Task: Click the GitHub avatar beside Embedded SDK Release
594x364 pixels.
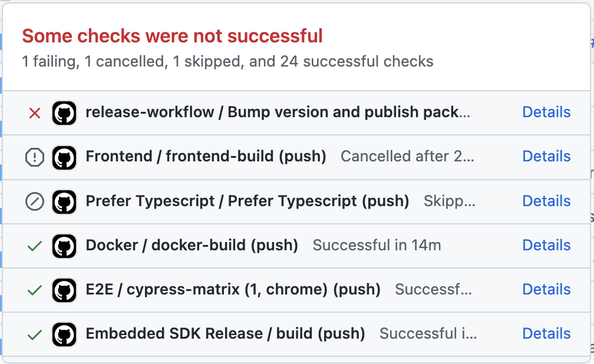Action: point(64,335)
